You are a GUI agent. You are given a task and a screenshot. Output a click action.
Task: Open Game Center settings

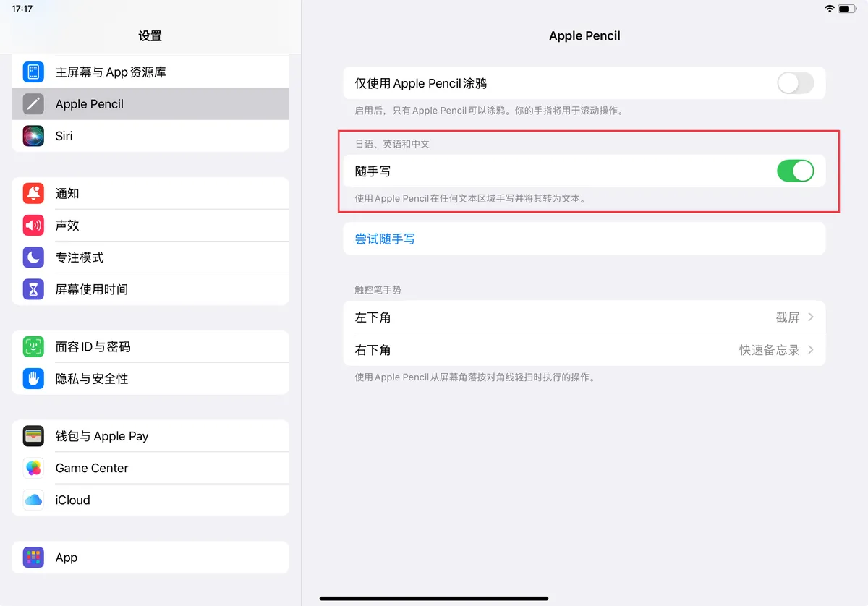point(150,468)
